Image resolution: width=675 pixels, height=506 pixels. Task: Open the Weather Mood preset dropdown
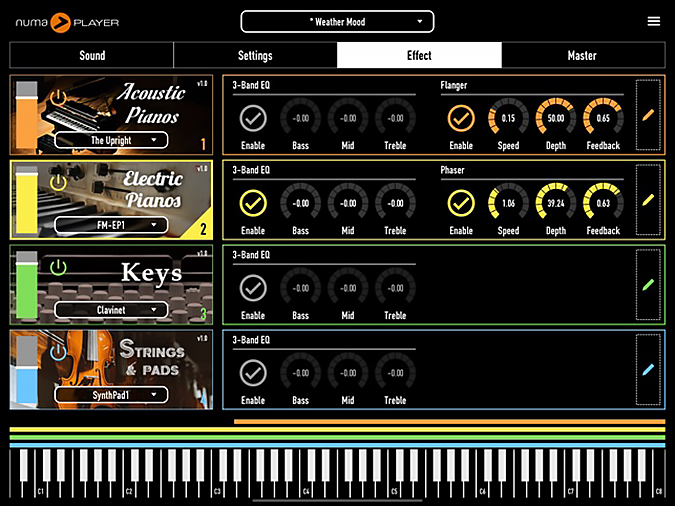(337, 22)
